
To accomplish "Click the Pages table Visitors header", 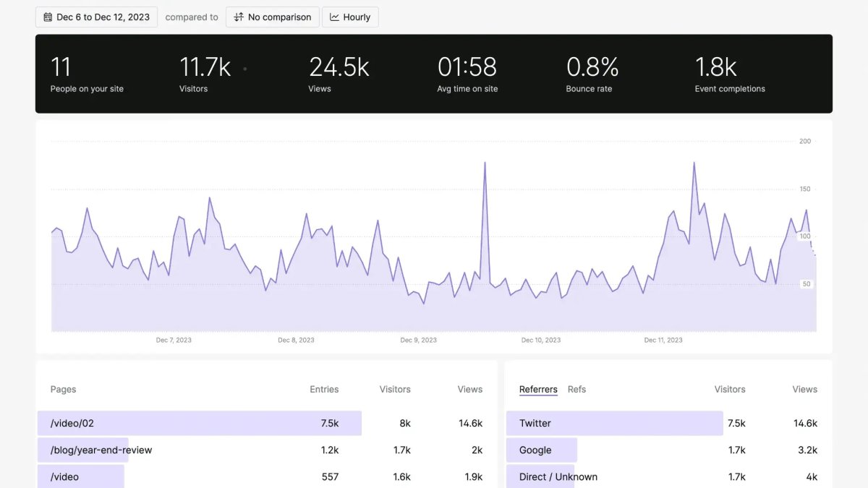I will click(395, 389).
